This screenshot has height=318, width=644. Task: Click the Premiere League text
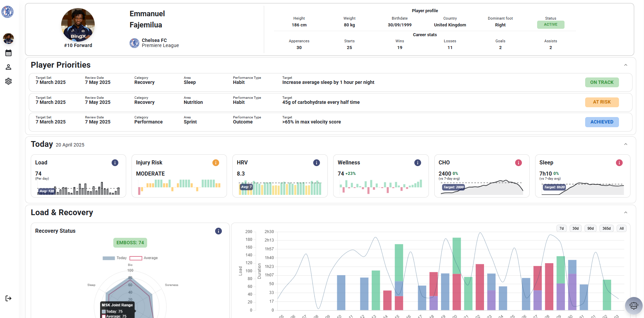pos(160,46)
